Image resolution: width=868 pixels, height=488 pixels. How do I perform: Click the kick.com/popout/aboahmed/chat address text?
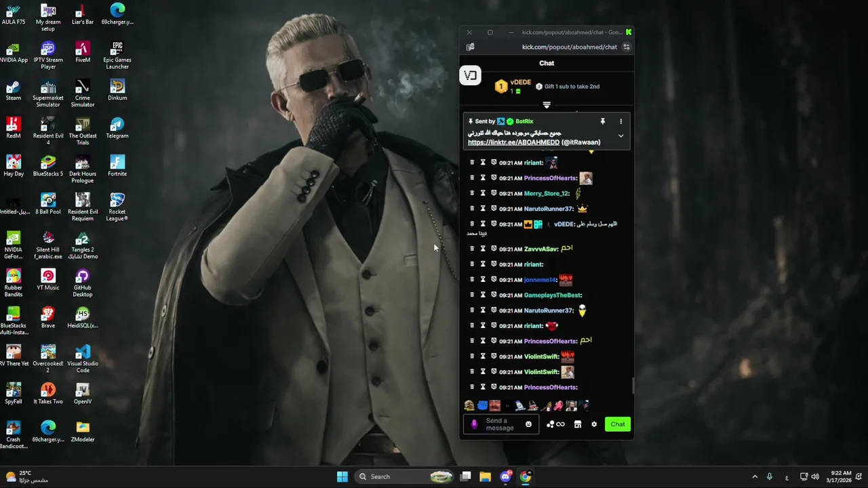(569, 47)
